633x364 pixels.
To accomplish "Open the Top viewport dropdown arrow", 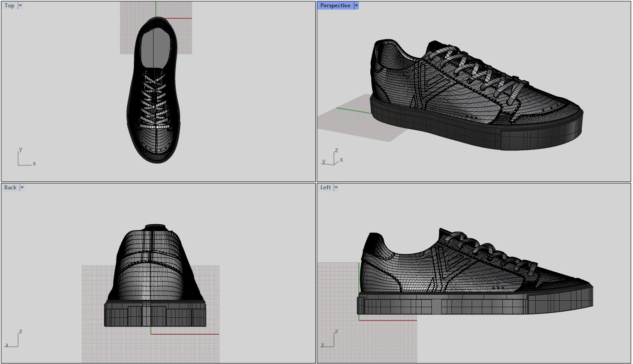I will click(x=20, y=6).
